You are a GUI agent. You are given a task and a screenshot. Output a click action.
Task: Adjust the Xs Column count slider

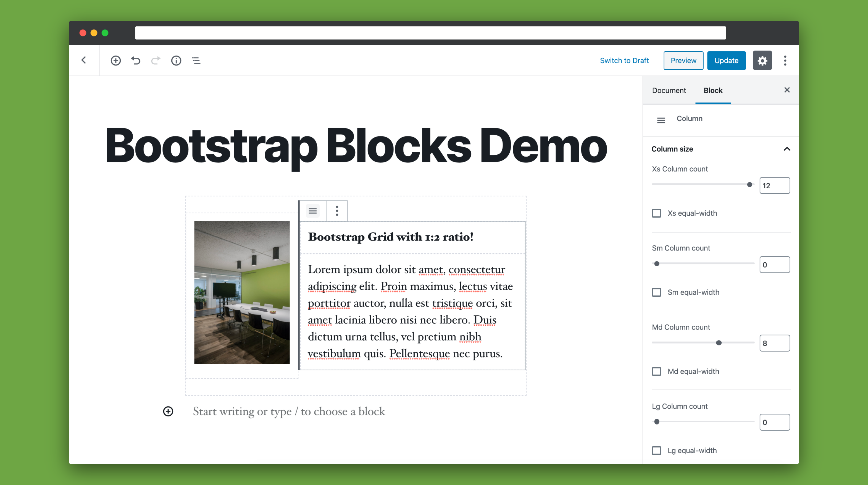click(703, 184)
